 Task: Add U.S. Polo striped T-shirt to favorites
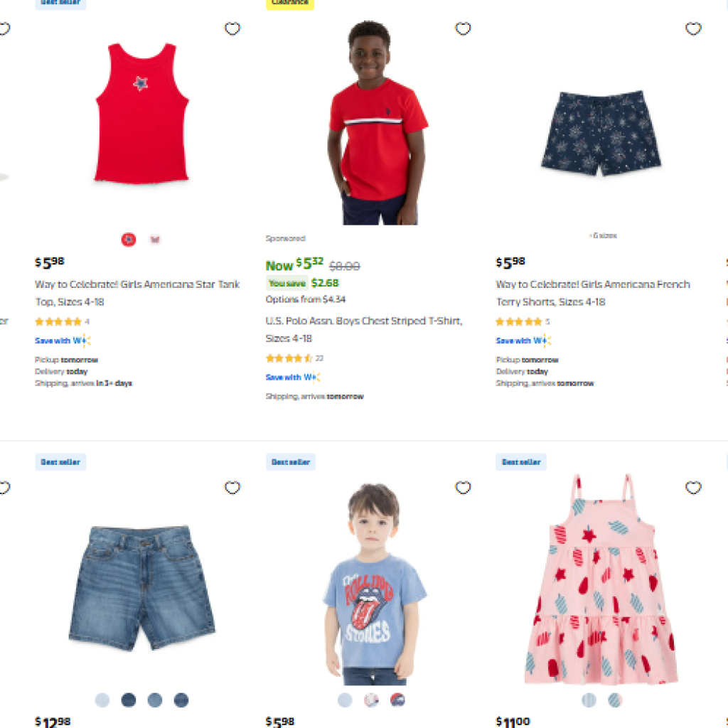[463, 28]
